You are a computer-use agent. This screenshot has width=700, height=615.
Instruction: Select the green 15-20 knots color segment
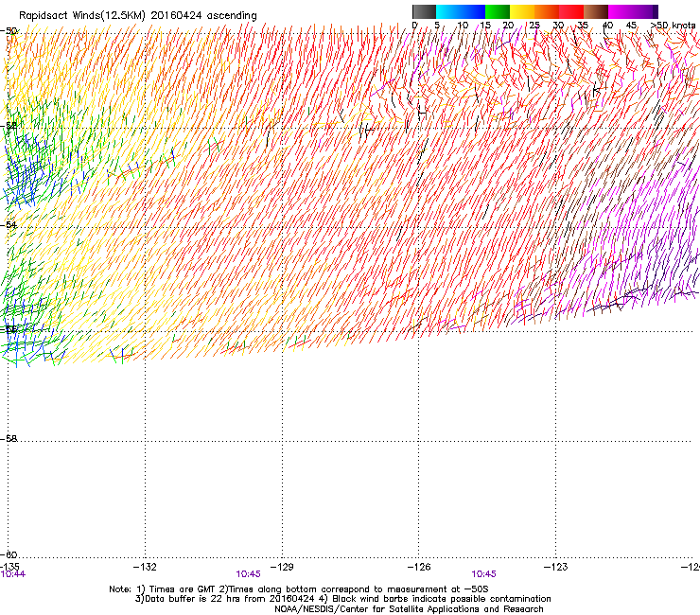(x=498, y=11)
